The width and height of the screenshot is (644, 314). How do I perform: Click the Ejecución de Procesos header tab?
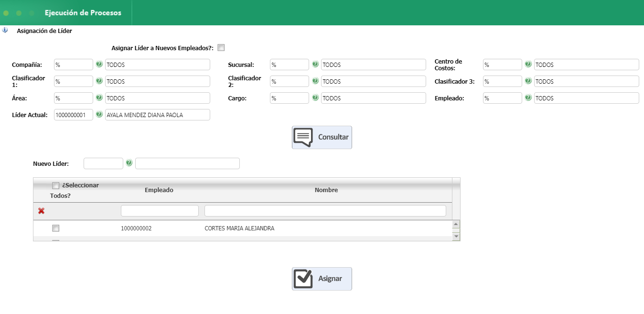[x=83, y=13]
